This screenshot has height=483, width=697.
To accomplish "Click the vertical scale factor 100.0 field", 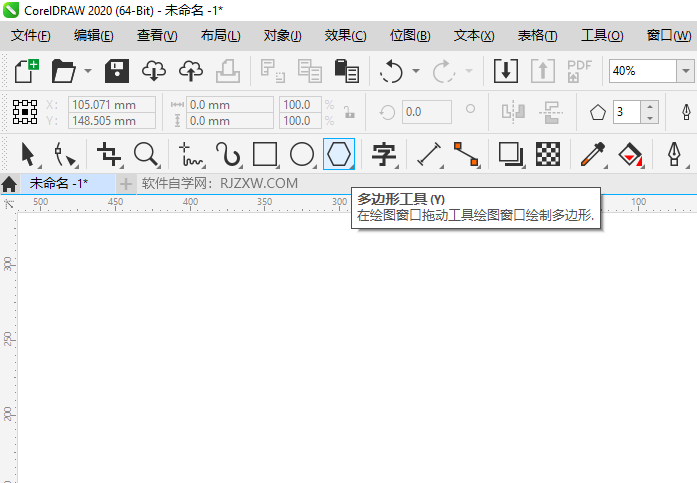I will (x=300, y=121).
